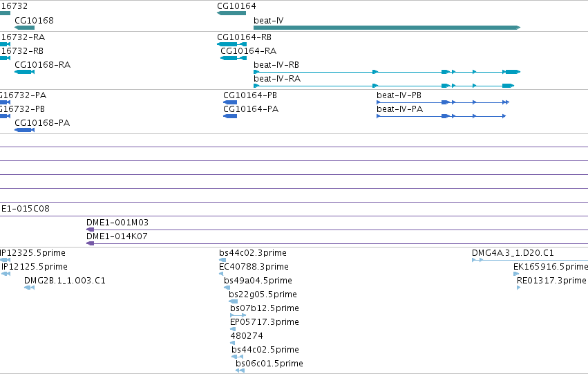This screenshot has width=588, height=374.
Task: Select the CG10168-RA transcript glyph
Action: [24, 72]
